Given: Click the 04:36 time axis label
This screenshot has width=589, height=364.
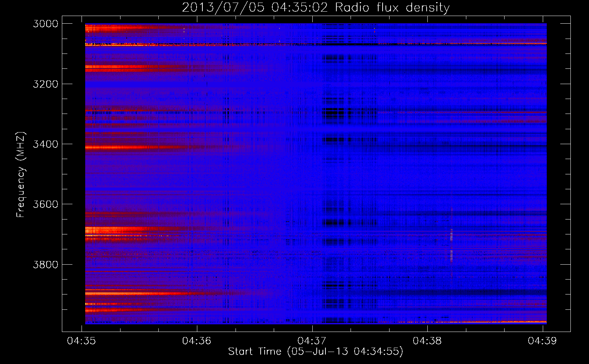Looking at the screenshot, I should (x=197, y=341).
